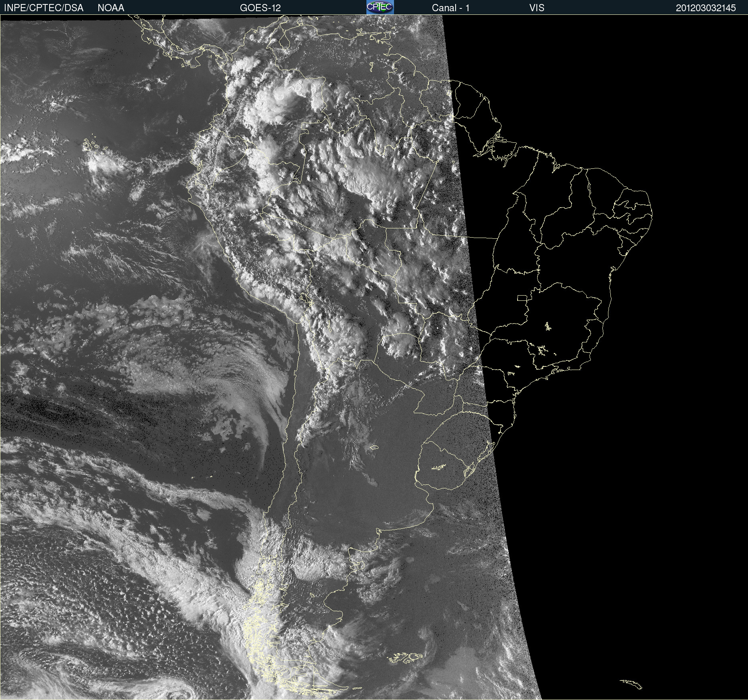Click the VIS label in the header
This screenshot has height=700, width=748.
(537, 8)
